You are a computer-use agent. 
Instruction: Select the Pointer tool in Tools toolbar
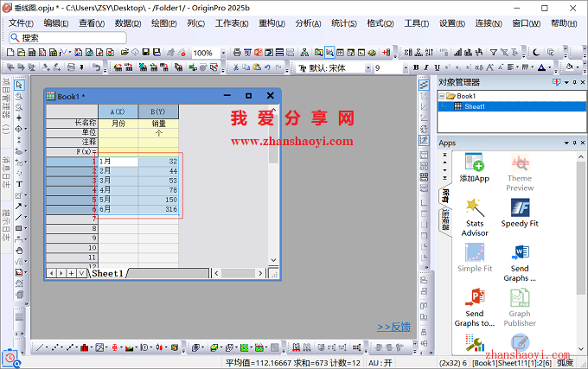tap(19, 85)
